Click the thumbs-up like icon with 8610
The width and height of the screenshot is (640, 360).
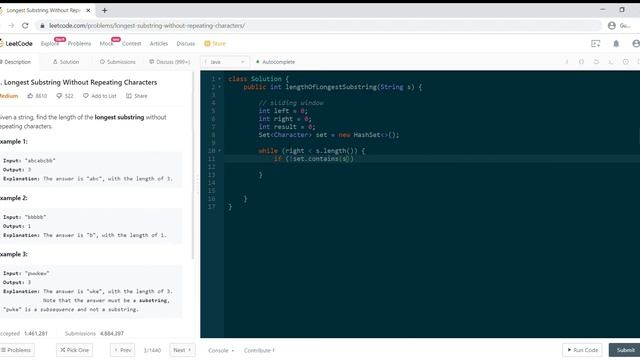(30, 96)
